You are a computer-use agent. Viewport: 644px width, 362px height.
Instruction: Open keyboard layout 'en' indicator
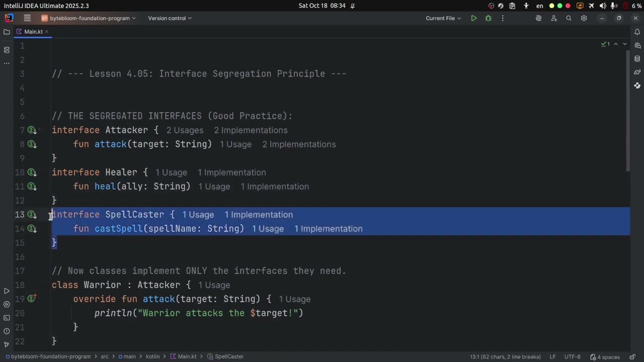(x=539, y=6)
